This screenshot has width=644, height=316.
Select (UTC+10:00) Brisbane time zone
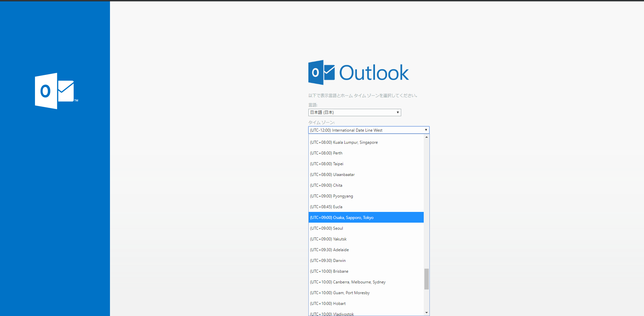366,271
